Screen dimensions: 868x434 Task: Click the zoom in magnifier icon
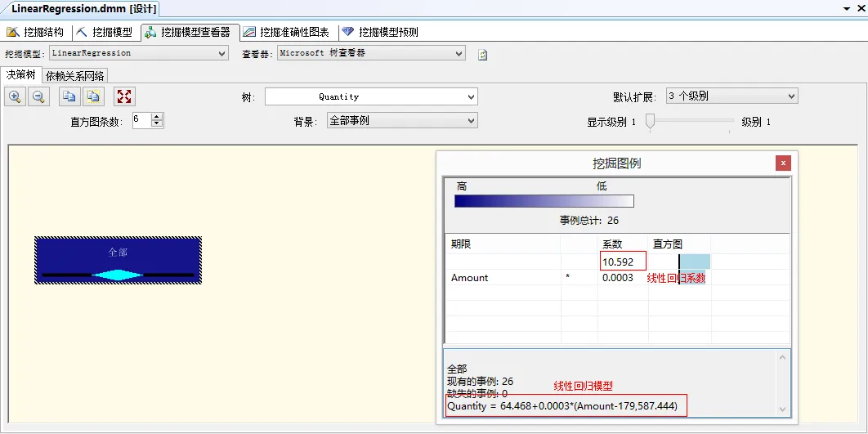tap(15, 96)
